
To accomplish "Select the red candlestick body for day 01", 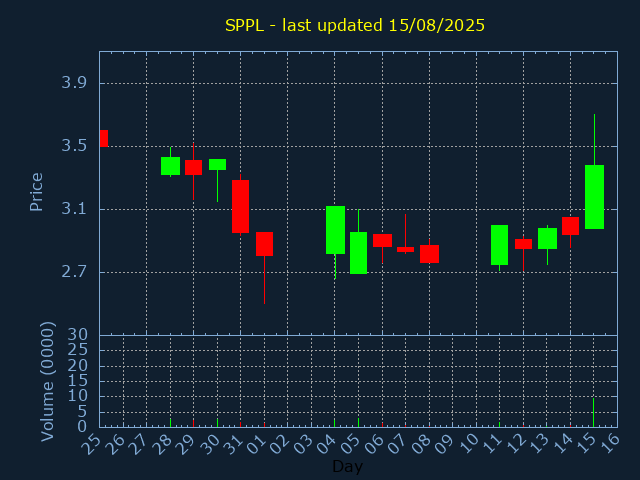I will (264, 244).
